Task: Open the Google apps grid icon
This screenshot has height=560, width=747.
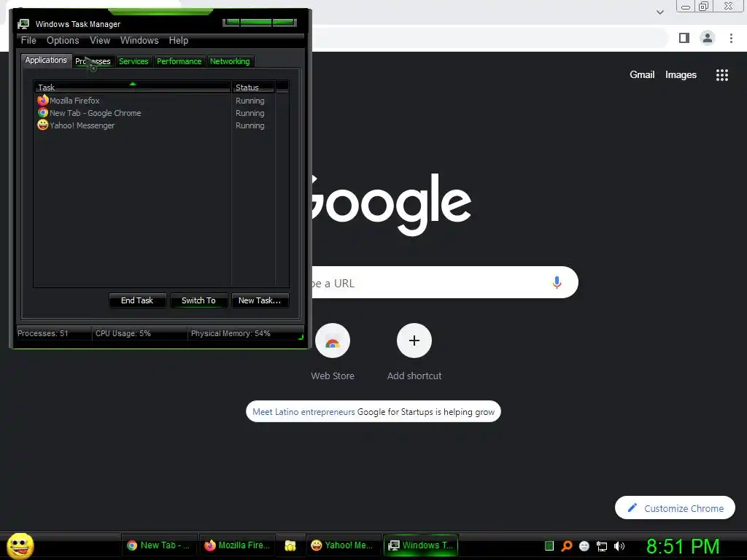Action: 722,75
